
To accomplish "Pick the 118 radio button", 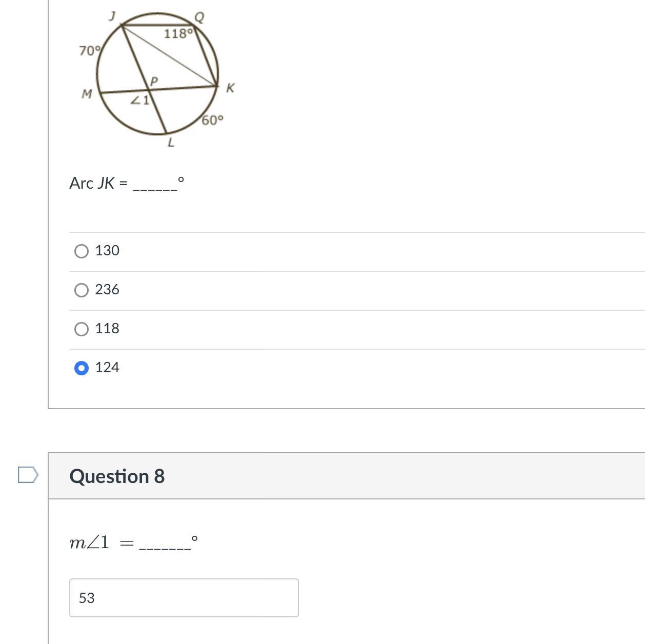I will (x=82, y=329).
